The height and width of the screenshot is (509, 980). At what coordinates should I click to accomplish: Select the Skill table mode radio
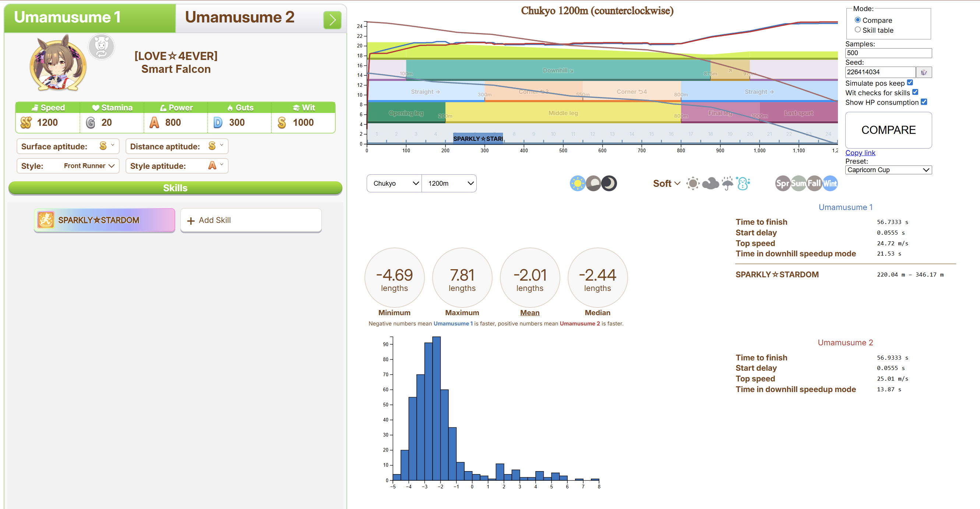tap(857, 30)
